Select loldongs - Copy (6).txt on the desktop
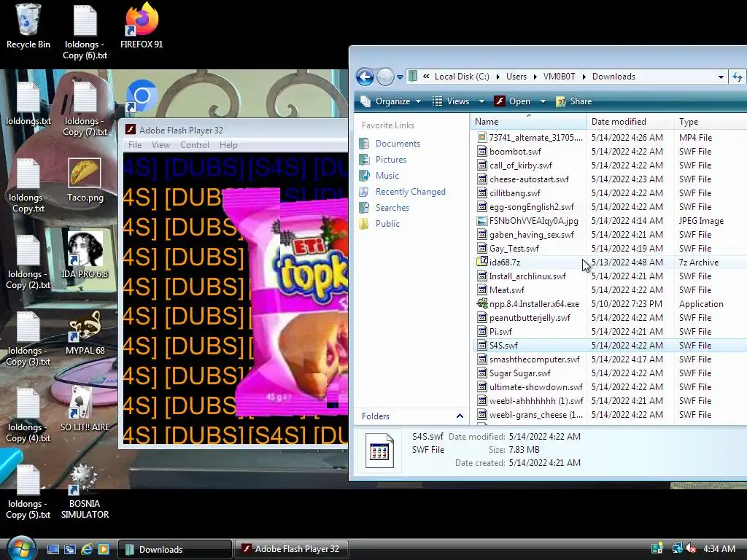Image resolution: width=747 pixels, height=560 pixels. pos(85,32)
